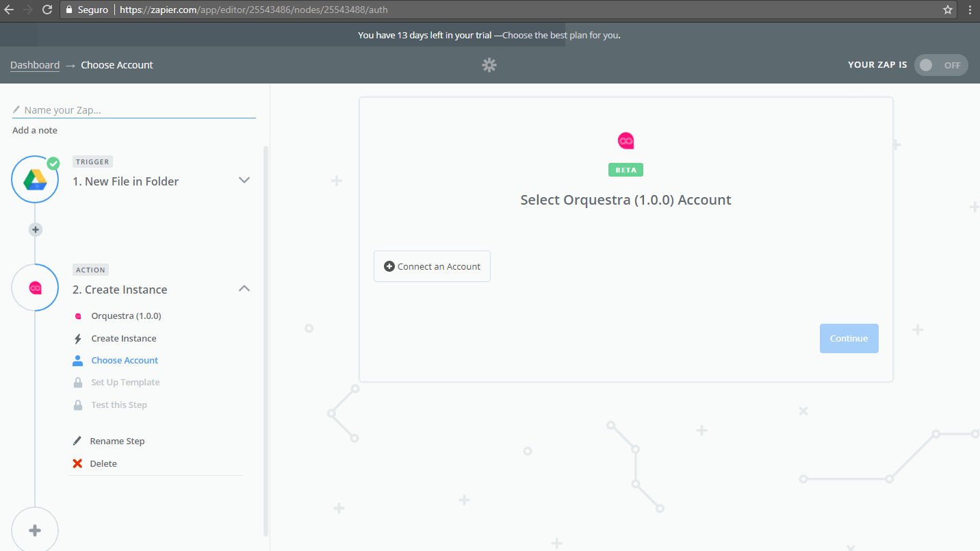This screenshot has height=551, width=980.
Task: Click the browser address bar URL
Action: 254,10
